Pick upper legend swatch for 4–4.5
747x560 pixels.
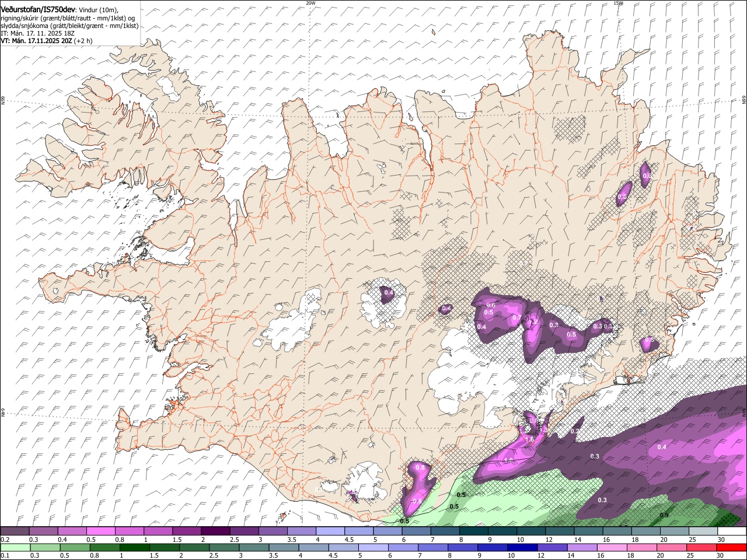[330, 531]
